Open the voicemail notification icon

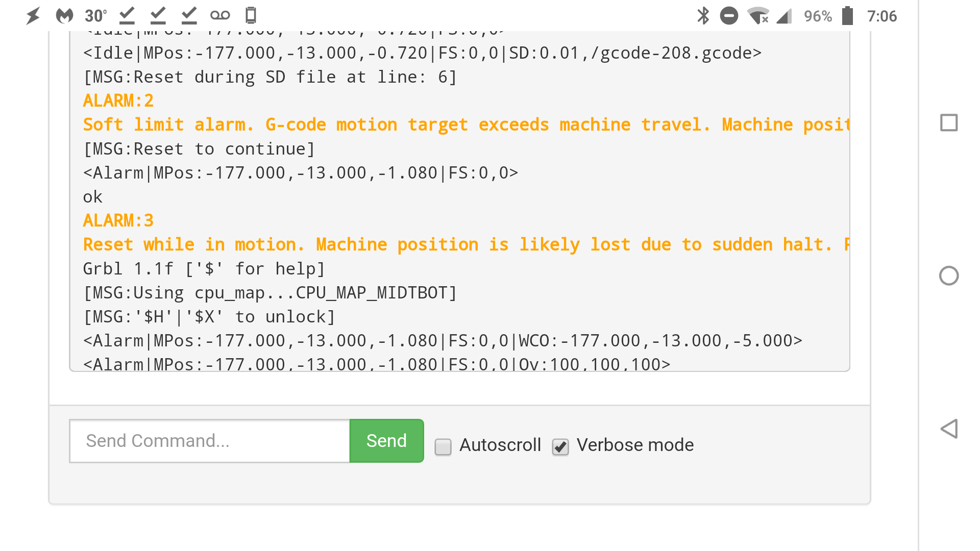coord(220,15)
